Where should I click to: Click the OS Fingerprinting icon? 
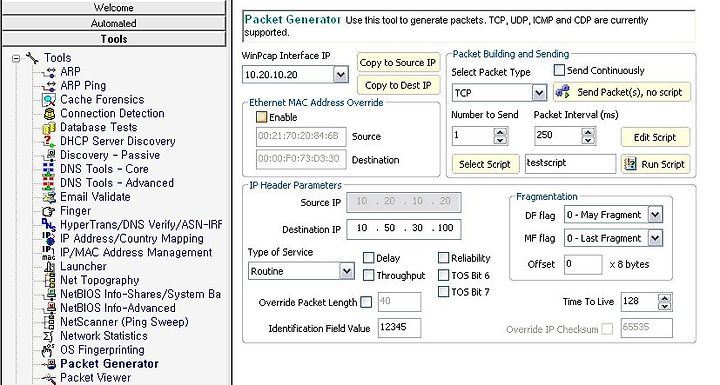click(x=49, y=350)
